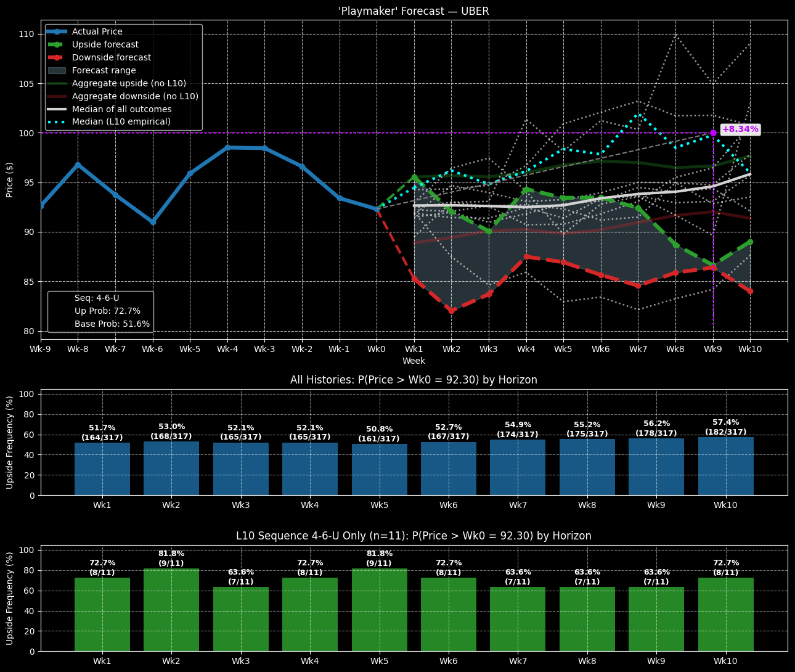Click the green Wk10 bar in L10 chart
Image resolution: width=795 pixels, height=672 pixels.
pos(726,615)
